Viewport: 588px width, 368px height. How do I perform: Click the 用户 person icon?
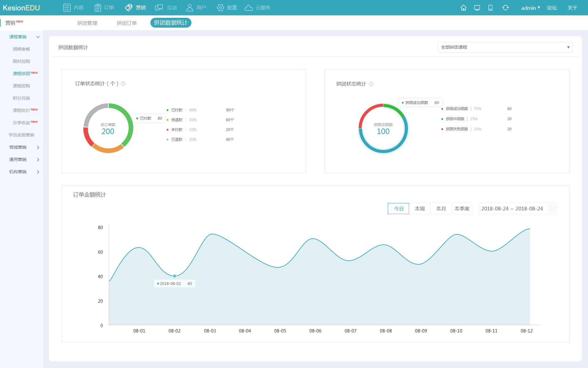190,8
